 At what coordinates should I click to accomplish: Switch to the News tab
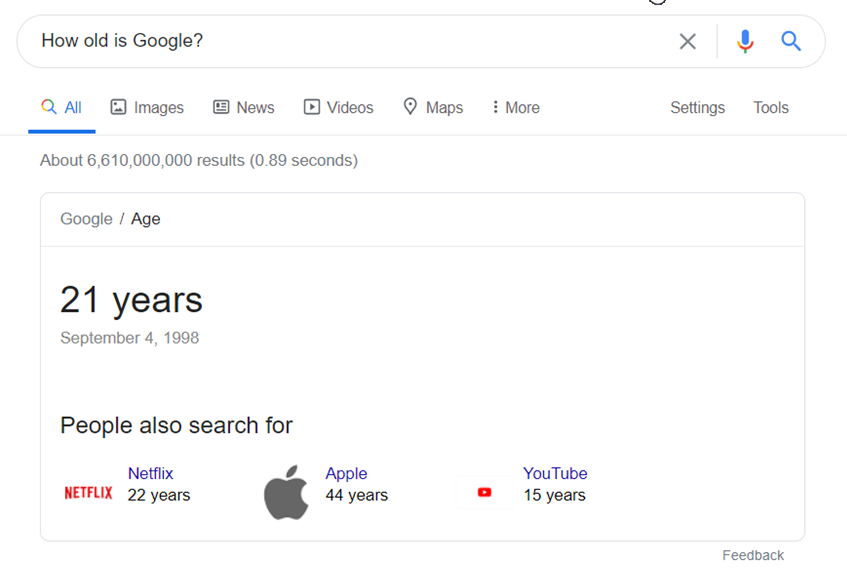pyautogui.click(x=244, y=108)
